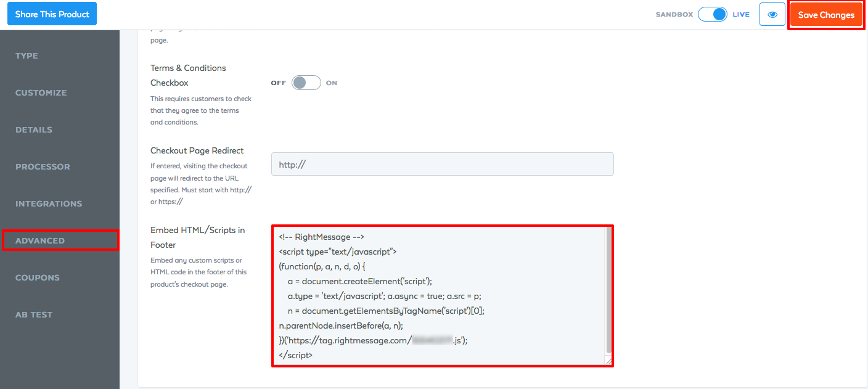Open the INTEGRATIONS section in sidebar
The image size is (868, 389).
49,204
